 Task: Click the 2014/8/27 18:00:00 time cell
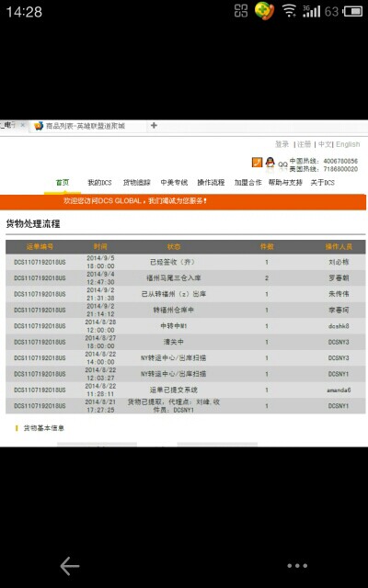coord(100,342)
